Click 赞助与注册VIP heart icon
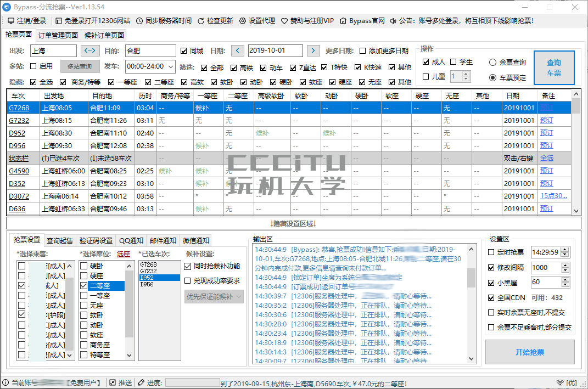This screenshot has width=588, height=389. 284,21
